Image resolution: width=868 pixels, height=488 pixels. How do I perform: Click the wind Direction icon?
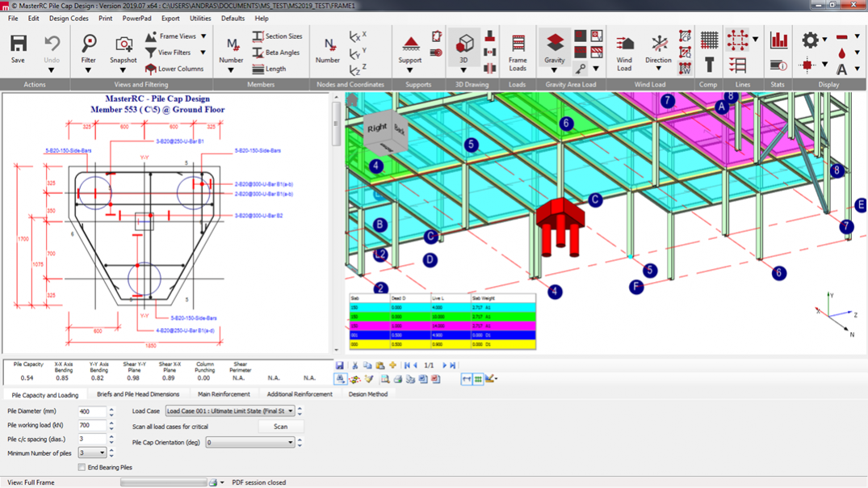(659, 44)
